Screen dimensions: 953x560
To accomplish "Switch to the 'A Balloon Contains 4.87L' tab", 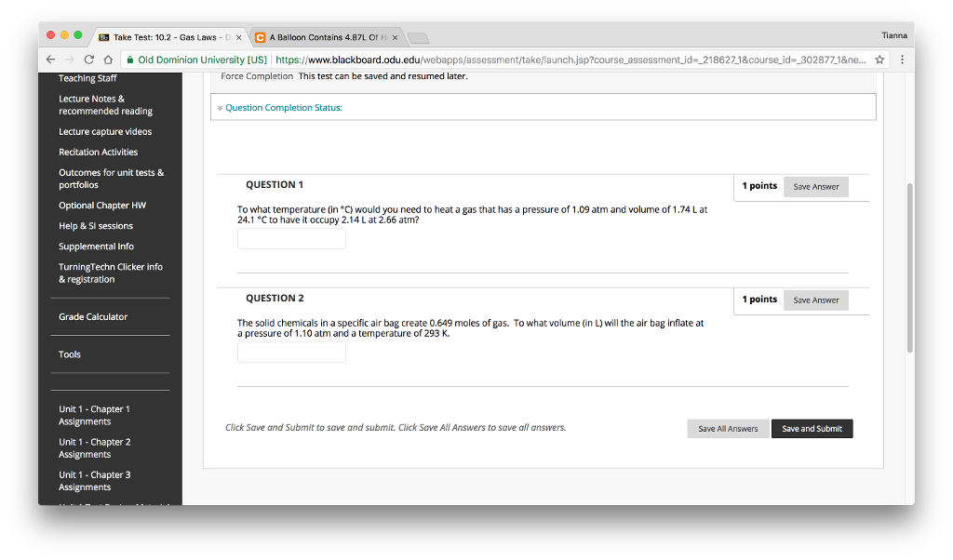I will coord(326,37).
